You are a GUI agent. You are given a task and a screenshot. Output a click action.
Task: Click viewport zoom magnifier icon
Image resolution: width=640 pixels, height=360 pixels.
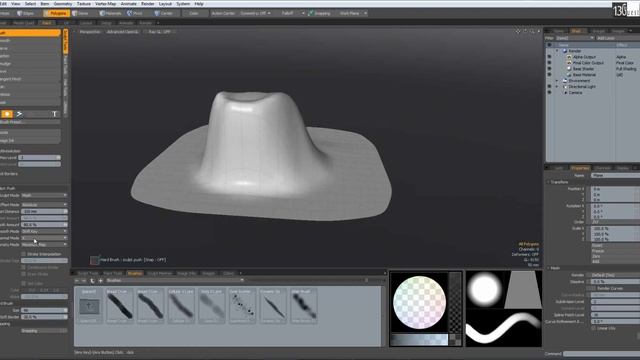click(532, 31)
